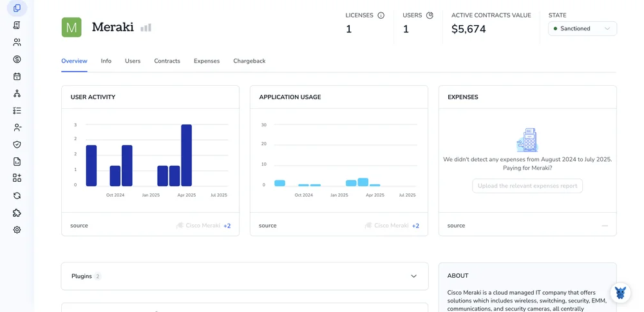This screenshot has height=312, width=644.
Task: Click the Cisco Meraki description paragraph
Action: [x=527, y=301]
